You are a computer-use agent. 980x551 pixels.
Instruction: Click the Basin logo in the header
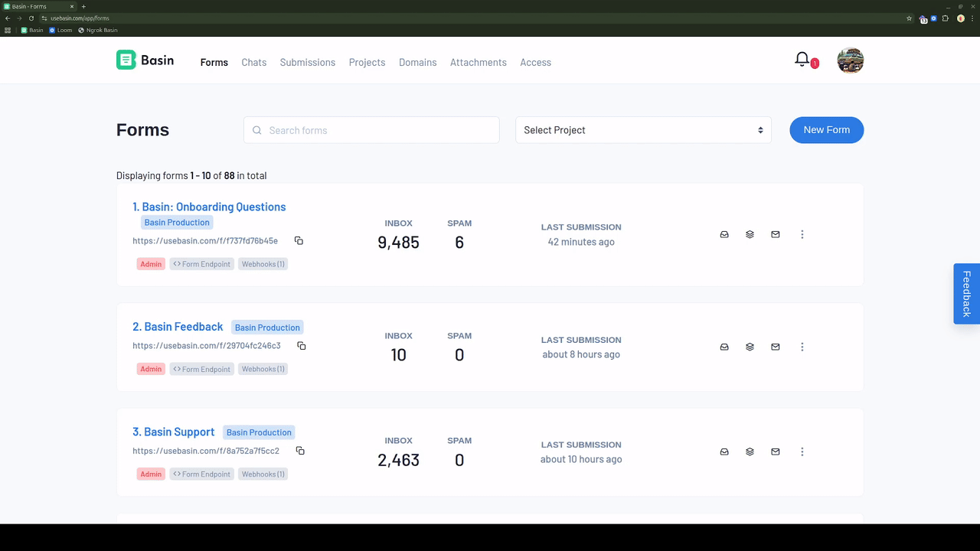[x=145, y=60]
